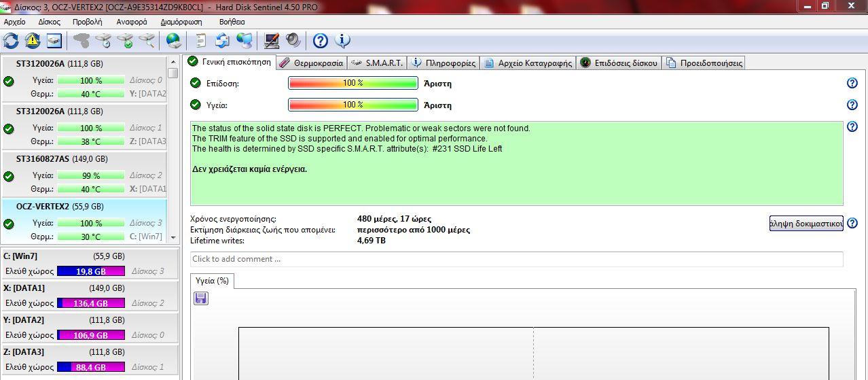Click the network computer globe icon

coord(244,41)
